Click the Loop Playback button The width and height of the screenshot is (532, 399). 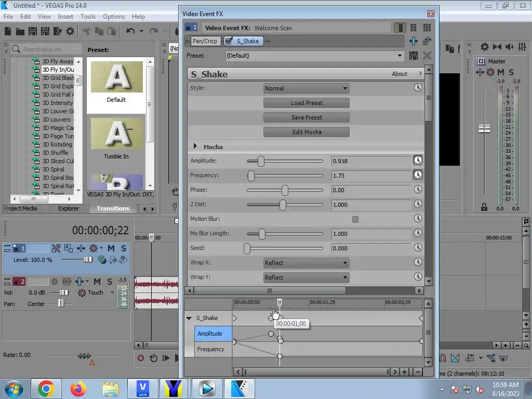pos(153,358)
